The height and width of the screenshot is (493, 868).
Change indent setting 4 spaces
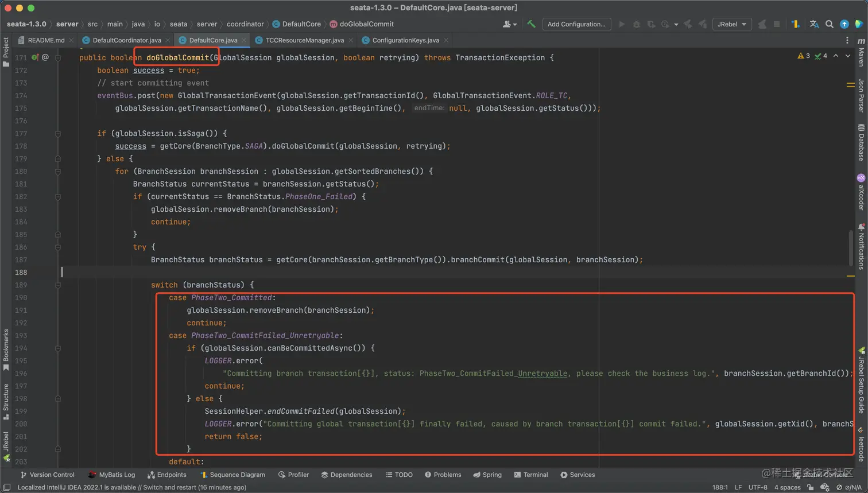[x=787, y=487]
